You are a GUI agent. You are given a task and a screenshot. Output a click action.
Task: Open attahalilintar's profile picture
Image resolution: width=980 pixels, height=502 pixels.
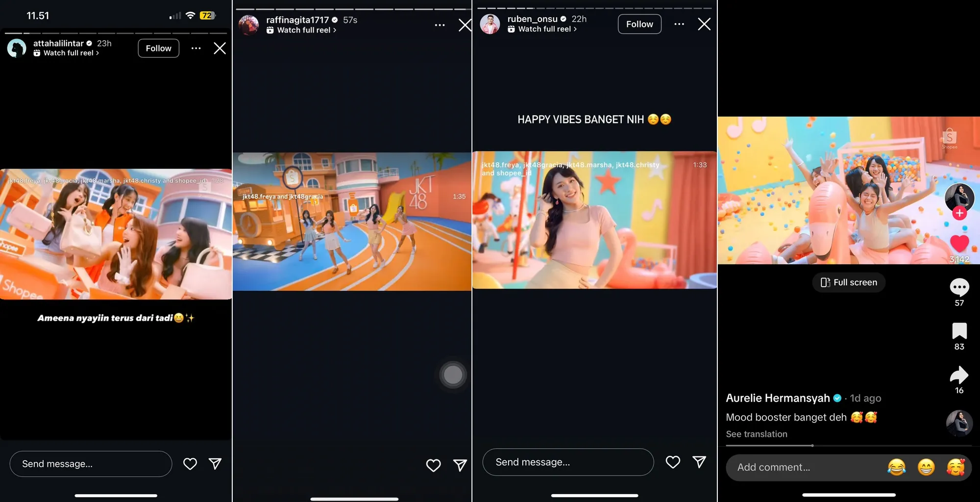[17, 48]
